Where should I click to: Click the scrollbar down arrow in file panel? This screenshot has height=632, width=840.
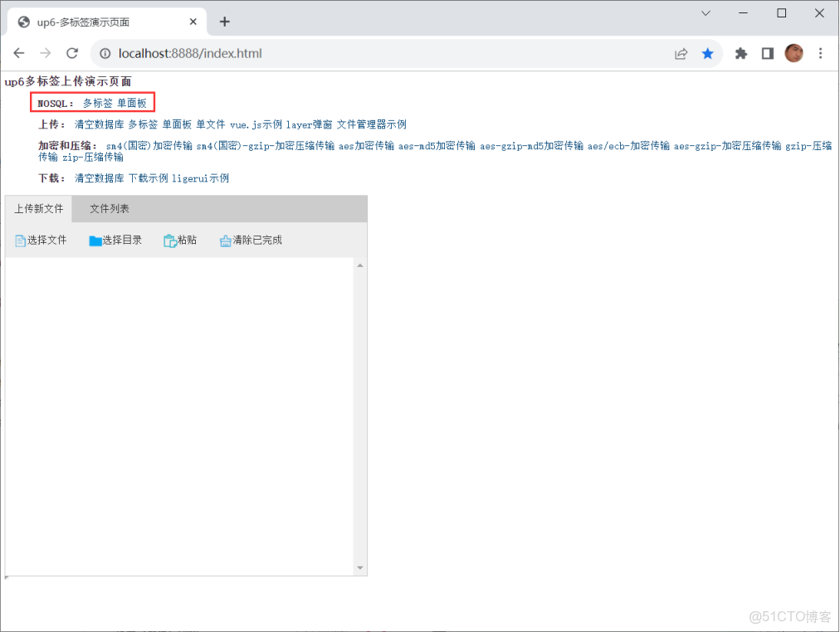coord(359,568)
